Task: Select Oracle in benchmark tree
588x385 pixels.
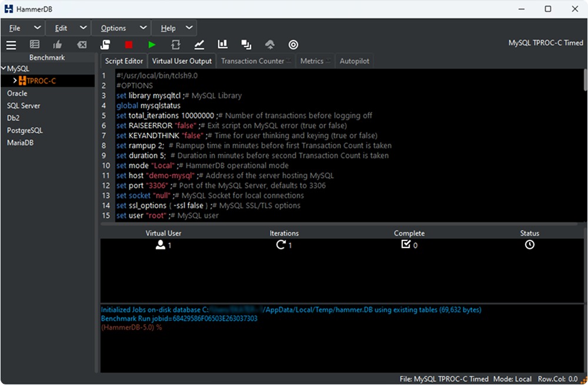Action: pos(17,93)
